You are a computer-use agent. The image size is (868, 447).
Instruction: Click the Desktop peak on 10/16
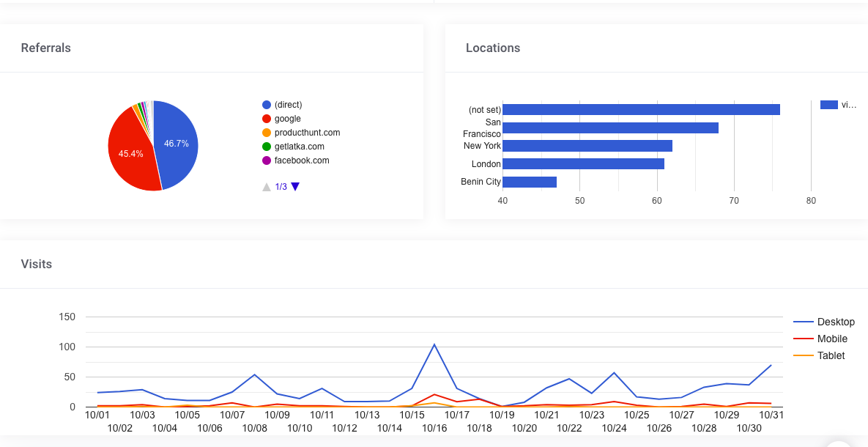pos(434,344)
